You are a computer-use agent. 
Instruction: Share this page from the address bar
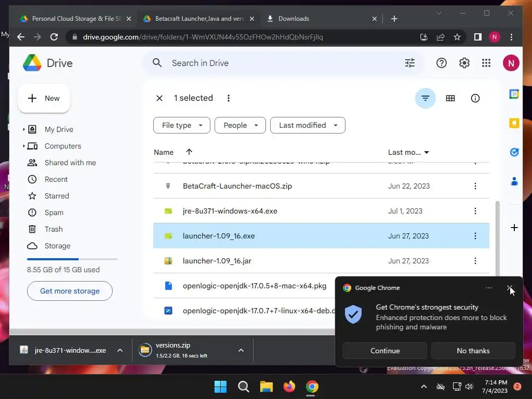tap(441, 37)
